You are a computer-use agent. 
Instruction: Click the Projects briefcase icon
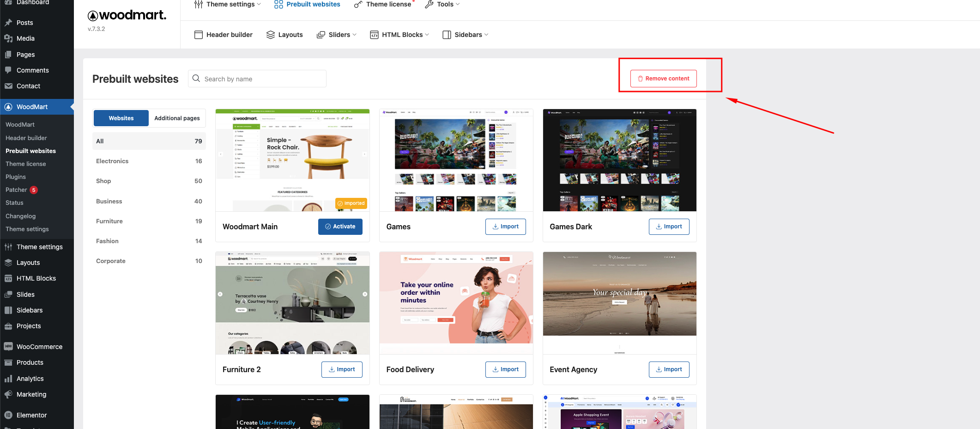[x=8, y=326]
